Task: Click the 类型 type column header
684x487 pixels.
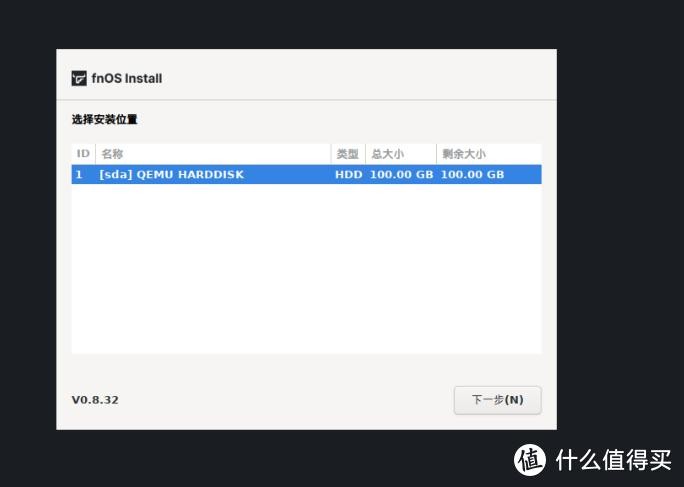Action: click(x=348, y=154)
